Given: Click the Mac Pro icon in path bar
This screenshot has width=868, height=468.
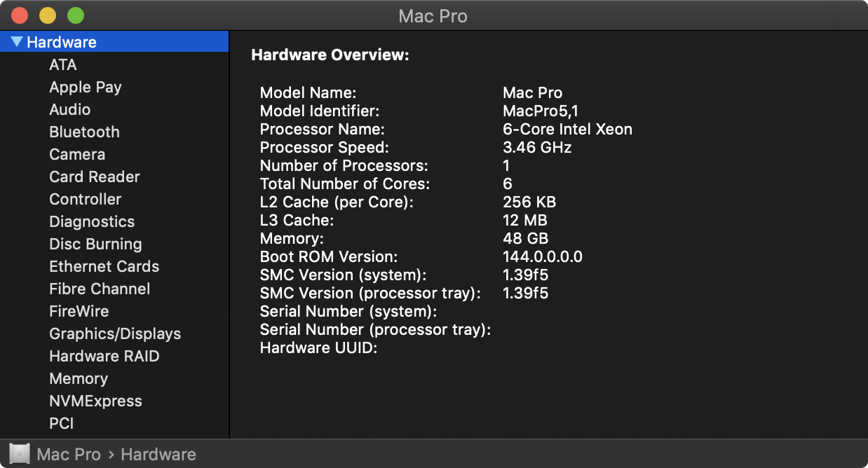Looking at the screenshot, I should pyautogui.click(x=20, y=454).
